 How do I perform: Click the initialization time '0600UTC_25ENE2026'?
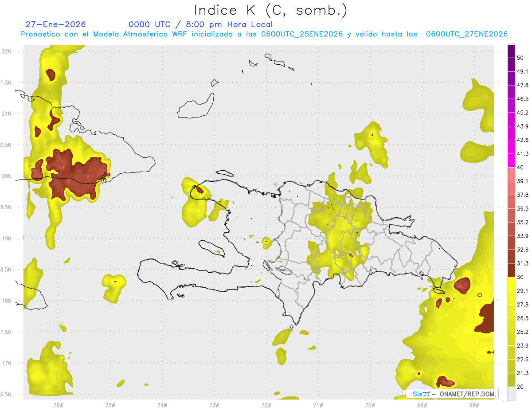pos(301,34)
